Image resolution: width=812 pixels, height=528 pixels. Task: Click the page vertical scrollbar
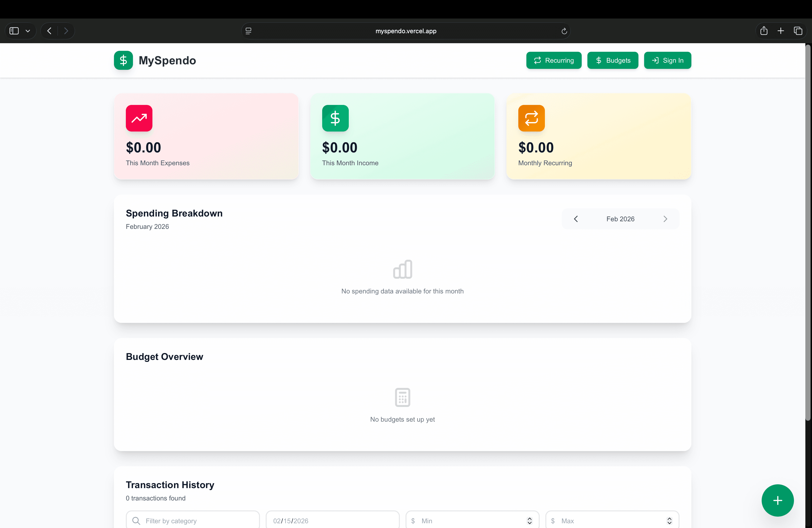pyautogui.click(x=807, y=232)
